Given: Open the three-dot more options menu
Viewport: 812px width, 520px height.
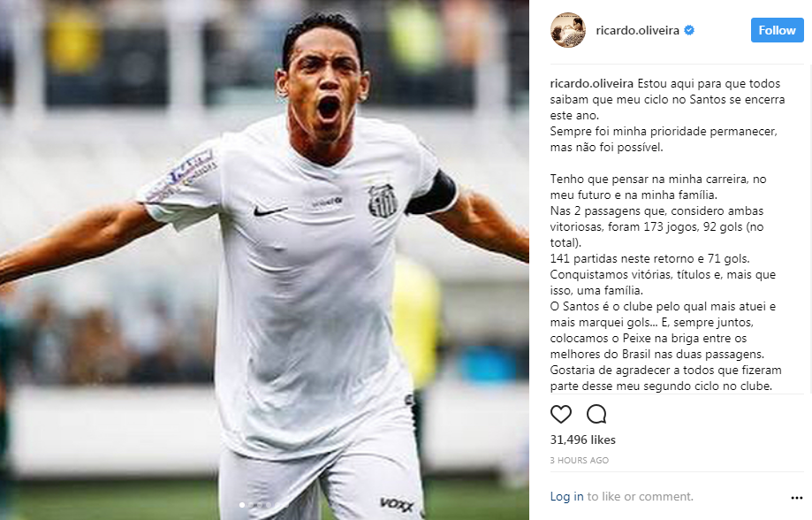Looking at the screenshot, I should pyautogui.click(x=796, y=498).
